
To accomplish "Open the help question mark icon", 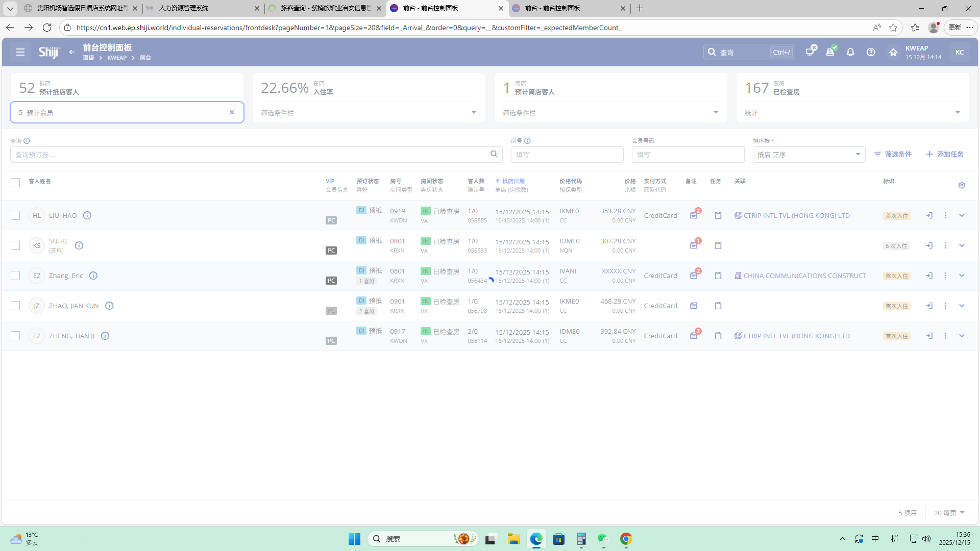I will [x=871, y=52].
